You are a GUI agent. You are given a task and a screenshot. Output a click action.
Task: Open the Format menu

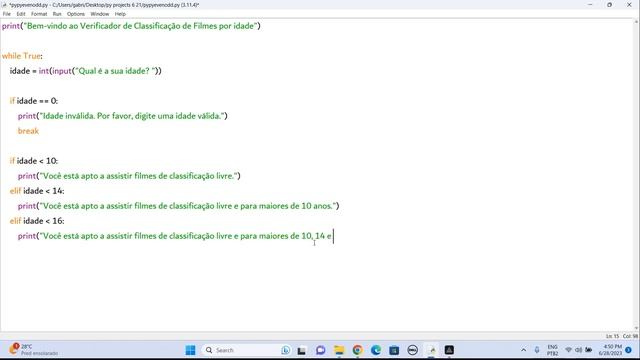pyautogui.click(x=39, y=14)
